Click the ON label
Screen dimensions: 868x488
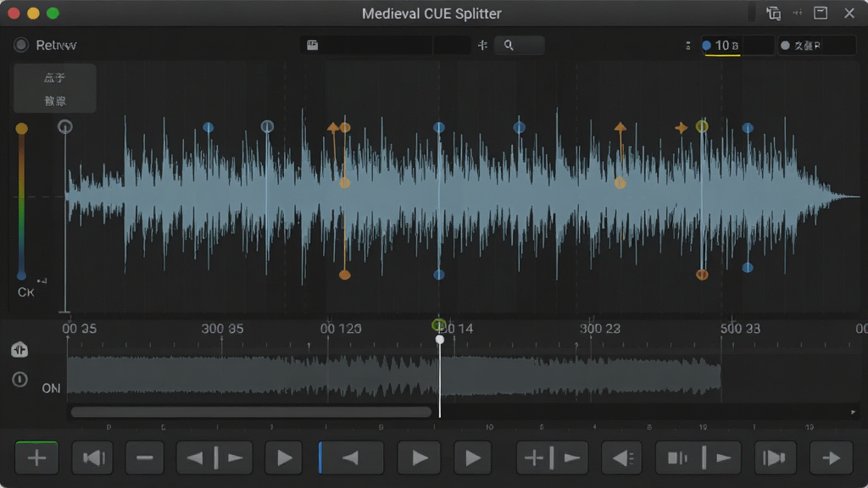(51, 388)
